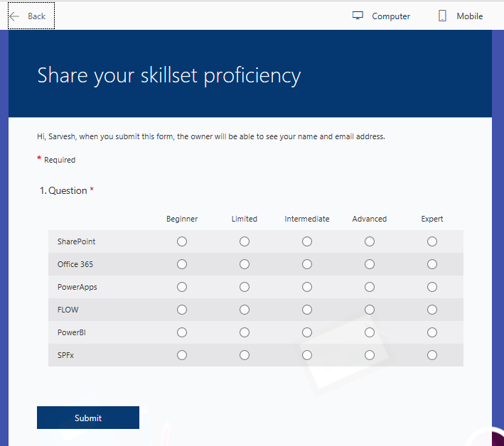Click the Advanced column header
This screenshot has width=504, height=446.
tap(370, 219)
